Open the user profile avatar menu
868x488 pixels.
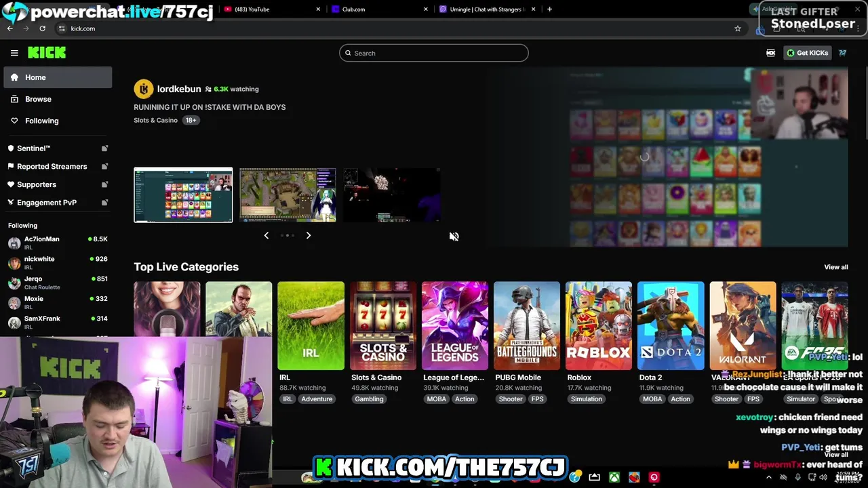842,53
